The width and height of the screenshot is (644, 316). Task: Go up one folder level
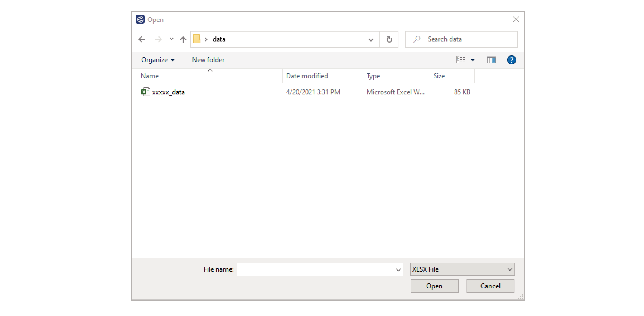pyautogui.click(x=183, y=39)
